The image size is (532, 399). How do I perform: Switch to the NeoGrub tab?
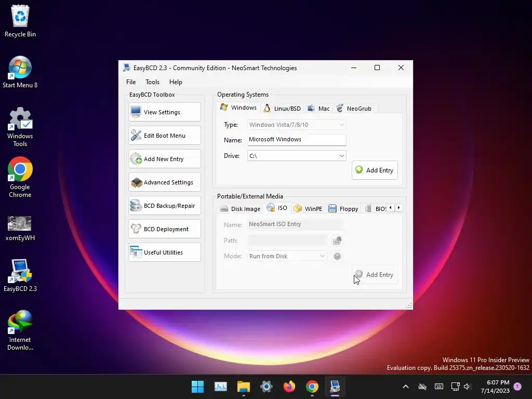coord(354,108)
